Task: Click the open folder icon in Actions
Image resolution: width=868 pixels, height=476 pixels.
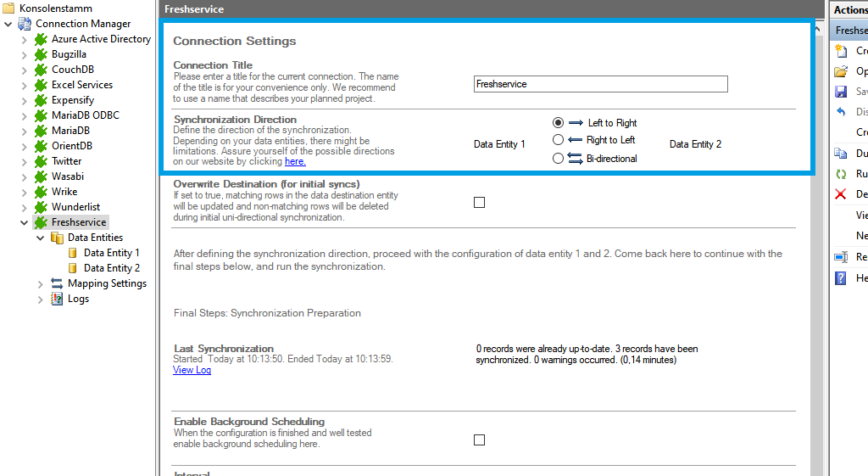Action: click(841, 71)
